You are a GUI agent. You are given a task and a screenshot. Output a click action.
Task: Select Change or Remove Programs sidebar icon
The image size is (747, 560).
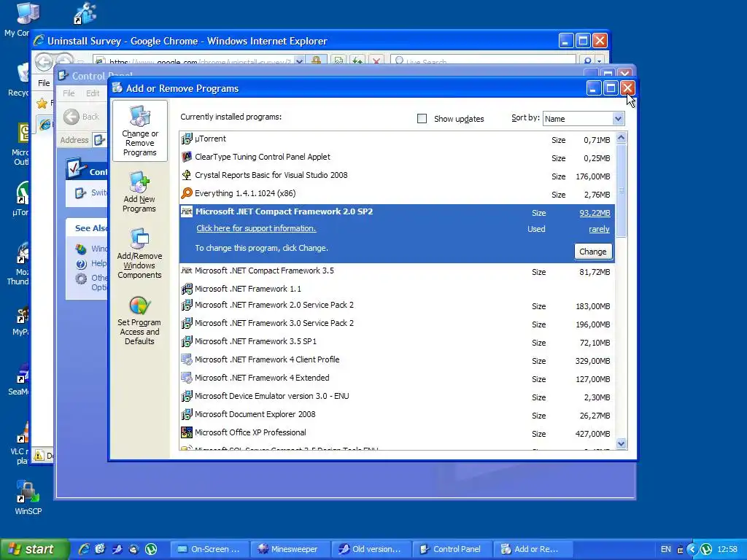[140, 131]
